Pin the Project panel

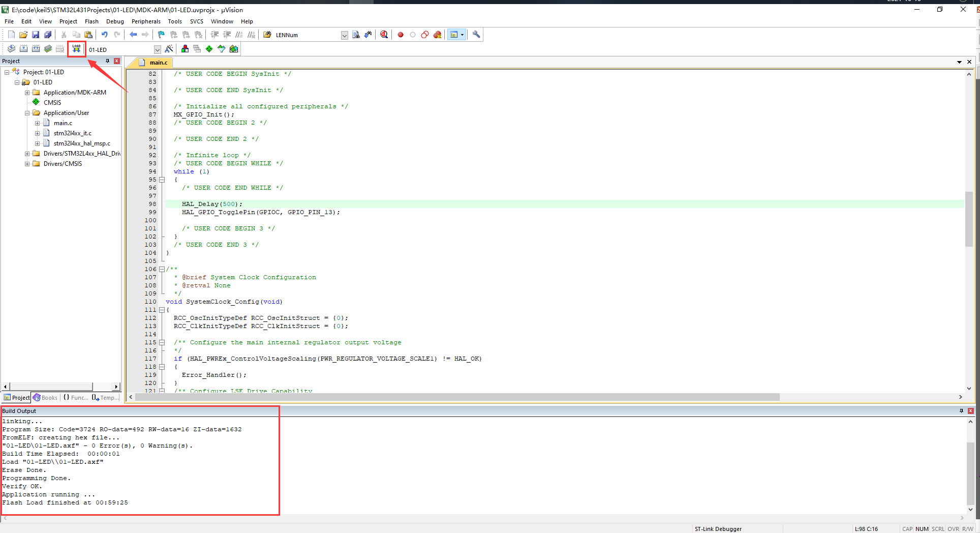107,61
